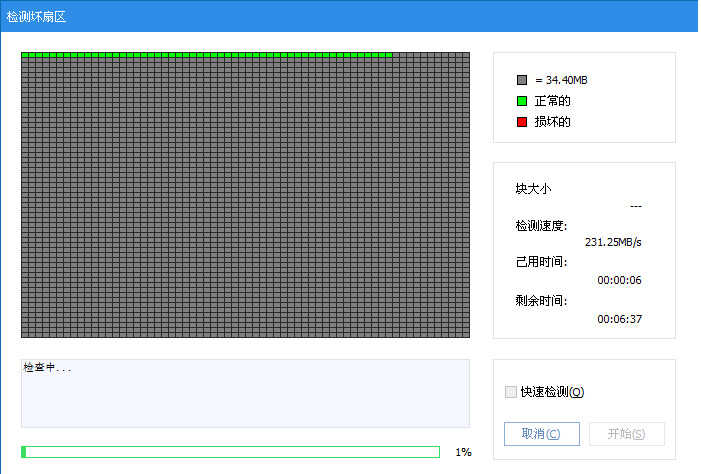701x474 pixels.
Task: Click the 剩余时间: label
Action: tap(541, 300)
